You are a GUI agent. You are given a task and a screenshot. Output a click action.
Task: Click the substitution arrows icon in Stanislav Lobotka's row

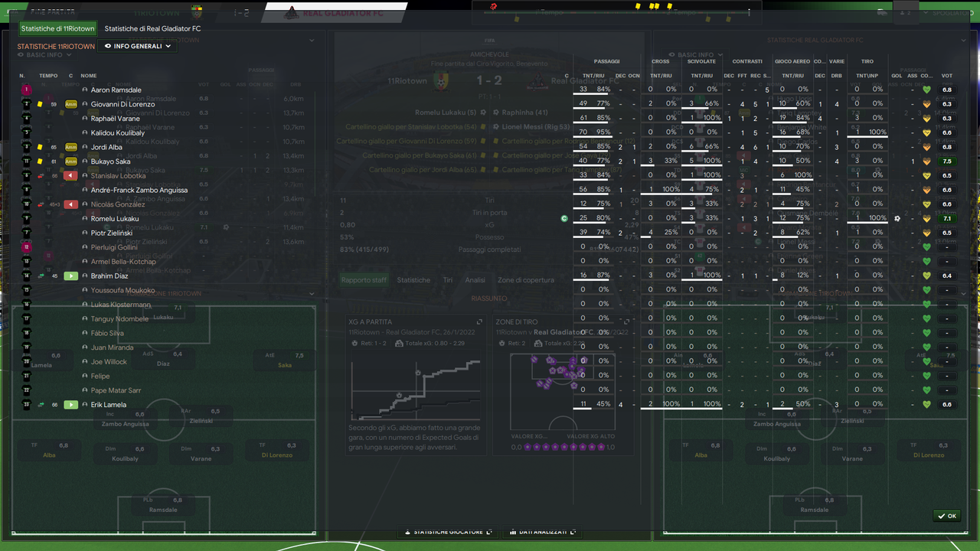pos(40,176)
